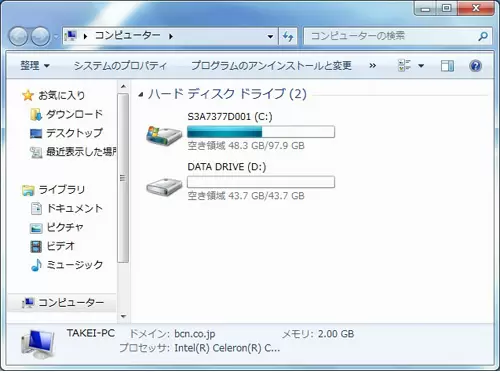Click Intel(R) Celeron(R) processor value
Screen dimensions: 500x373
(227, 348)
